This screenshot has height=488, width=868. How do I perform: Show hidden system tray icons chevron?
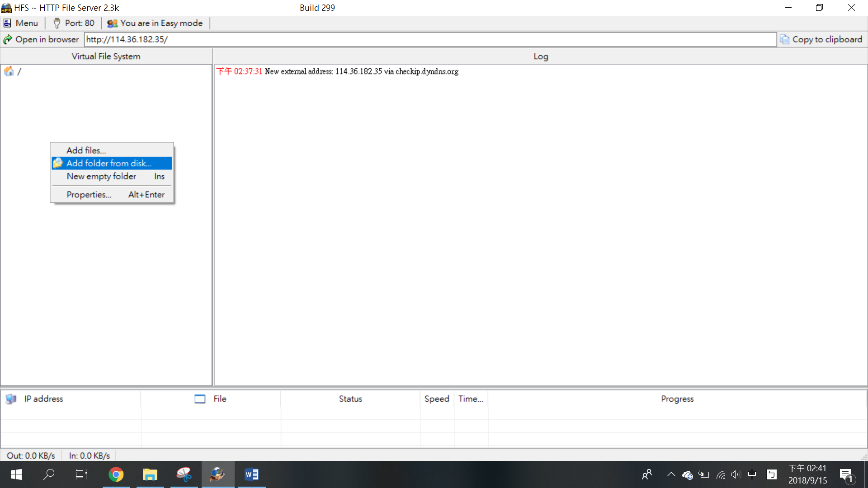pos(671,474)
